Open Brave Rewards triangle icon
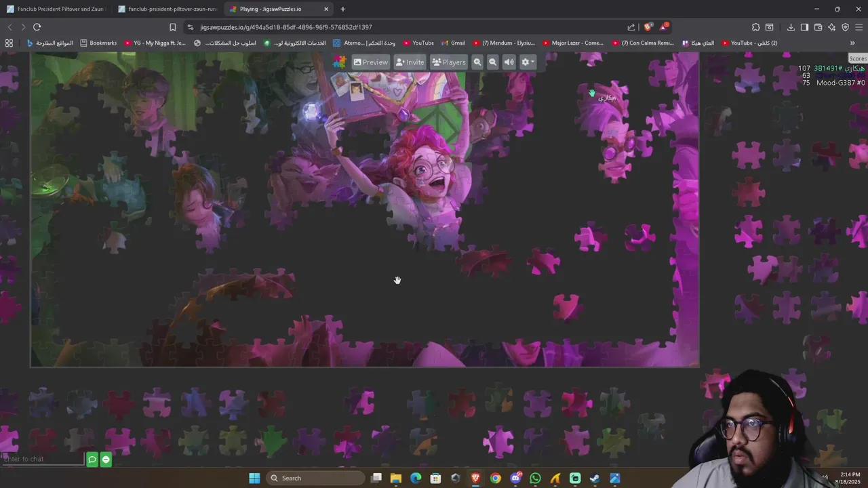This screenshot has height=488, width=868. click(x=663, y=27)
